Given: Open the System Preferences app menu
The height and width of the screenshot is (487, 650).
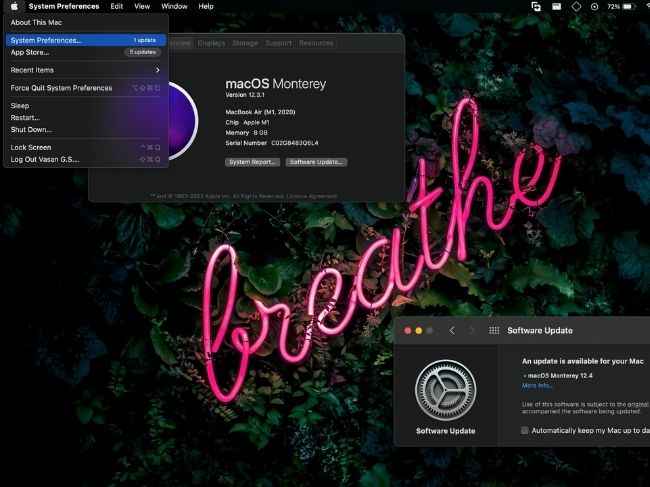Looking at the screenshot, I should (x=64, y=7).
